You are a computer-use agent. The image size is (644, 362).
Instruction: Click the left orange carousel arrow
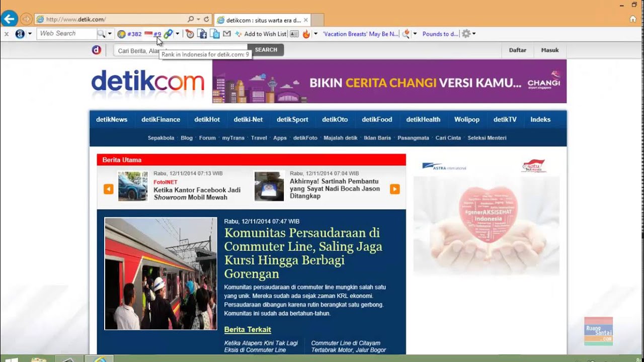pos(108,189)
